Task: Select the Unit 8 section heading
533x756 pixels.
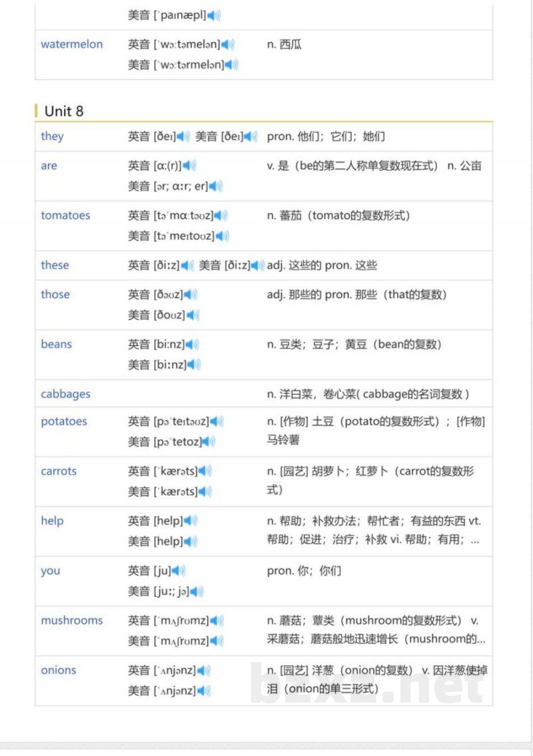Action: tap(64, 111)
